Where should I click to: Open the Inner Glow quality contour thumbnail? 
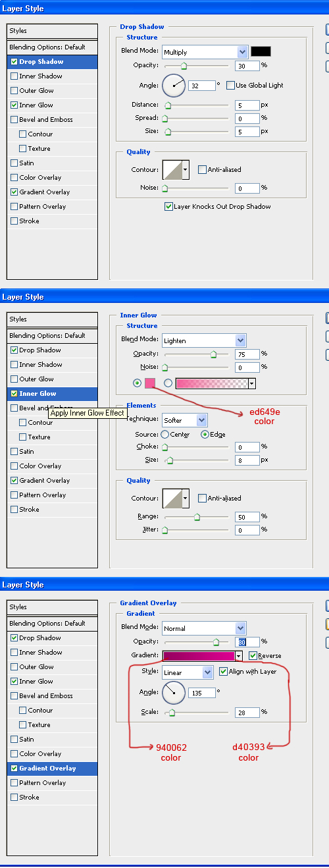coord(172,498)
